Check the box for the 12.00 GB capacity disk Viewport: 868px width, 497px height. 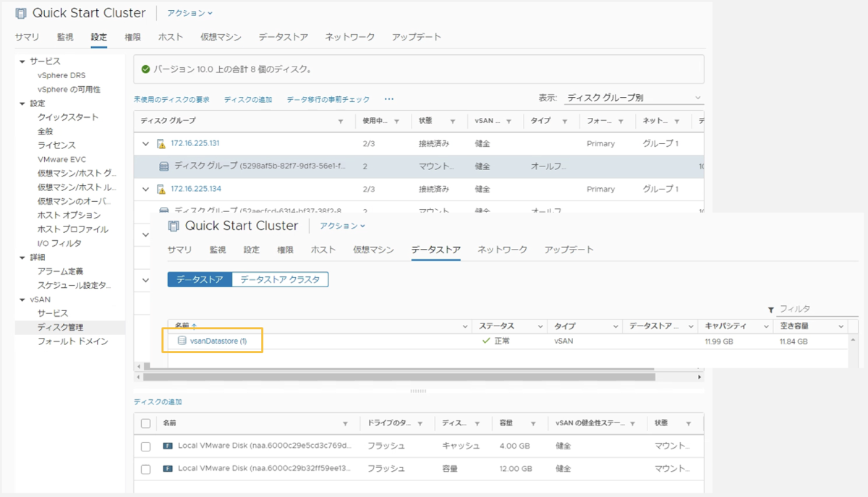145,470
